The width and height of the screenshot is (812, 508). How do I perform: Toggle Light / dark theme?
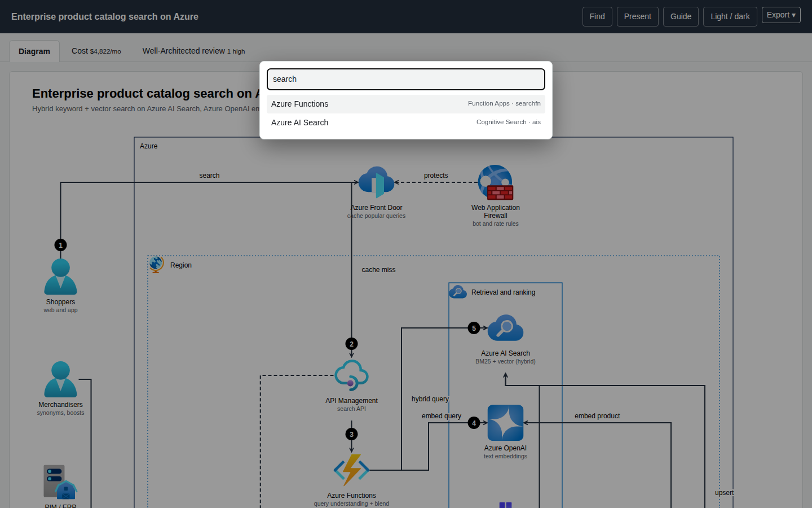point(730,16)
